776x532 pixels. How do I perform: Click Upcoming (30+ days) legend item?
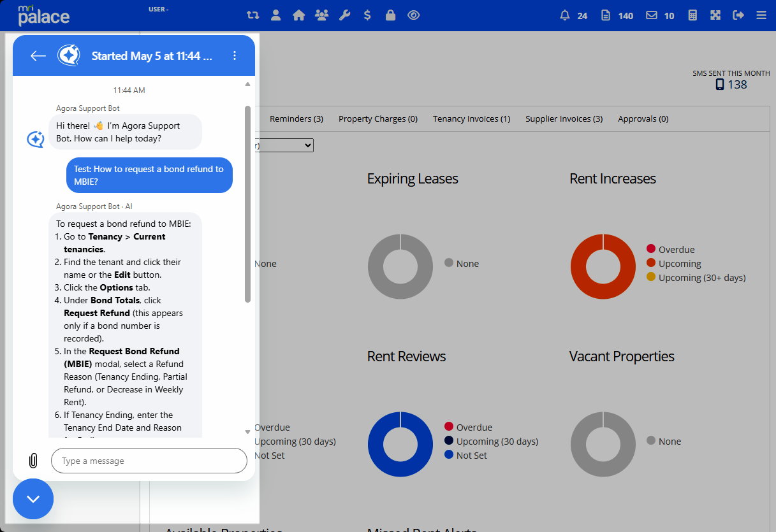696,278
